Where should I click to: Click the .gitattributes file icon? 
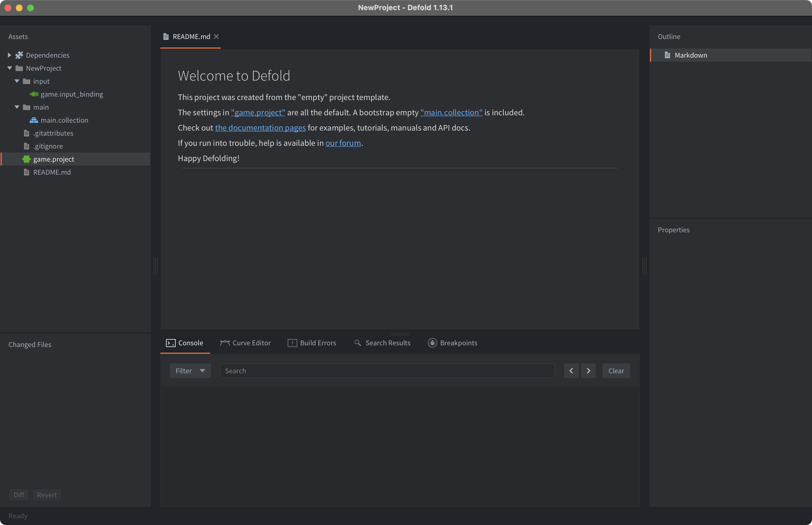point(27,133)
